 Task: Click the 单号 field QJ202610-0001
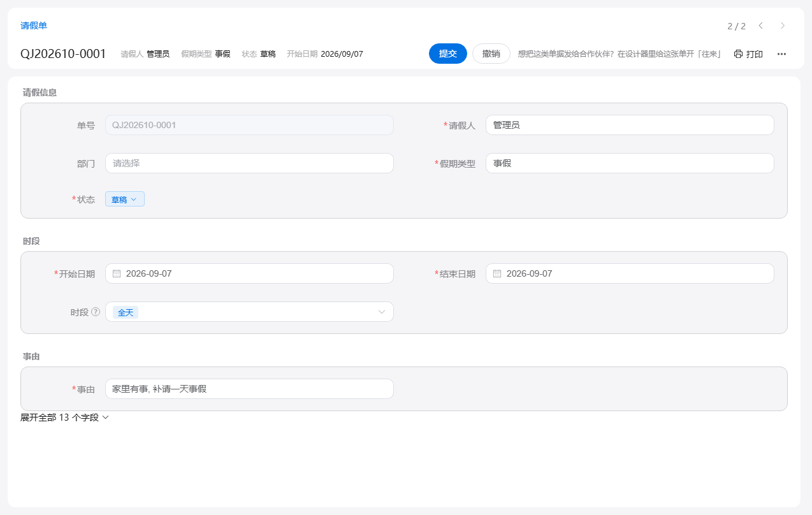tap(249, 125)
